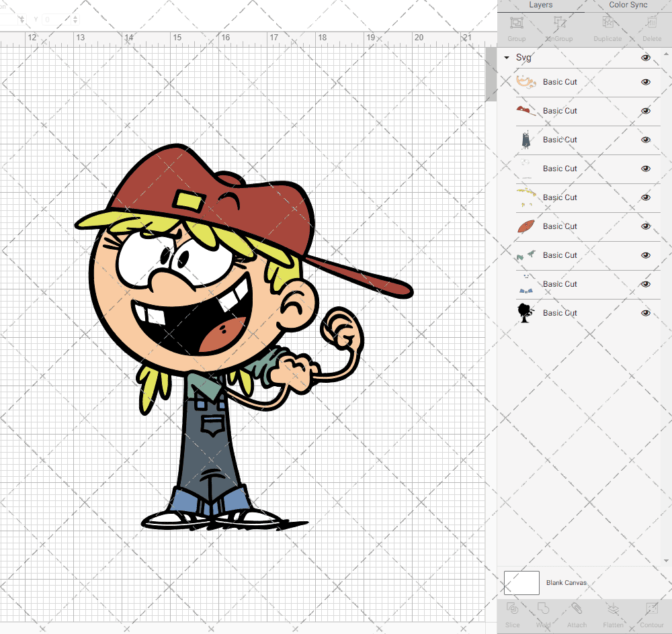The image size is (672, 634).
Task: Click the canvas vertical scrollbar thumb
Action: (x=491, y=75)
